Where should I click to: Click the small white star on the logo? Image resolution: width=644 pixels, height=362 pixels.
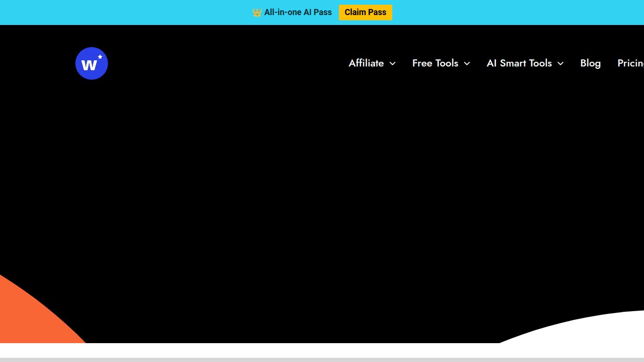click(100, 57)
